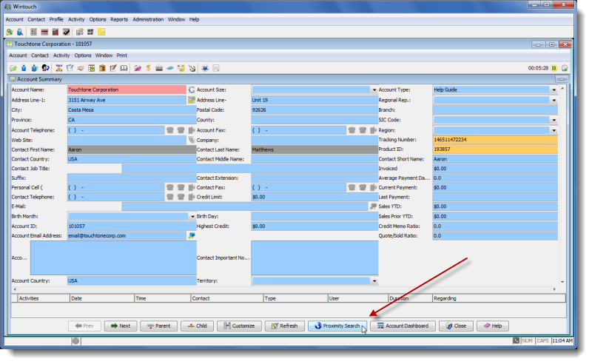Click the Parent button
This screenshot has height=364, width=592.
click(x=158, y=326)
